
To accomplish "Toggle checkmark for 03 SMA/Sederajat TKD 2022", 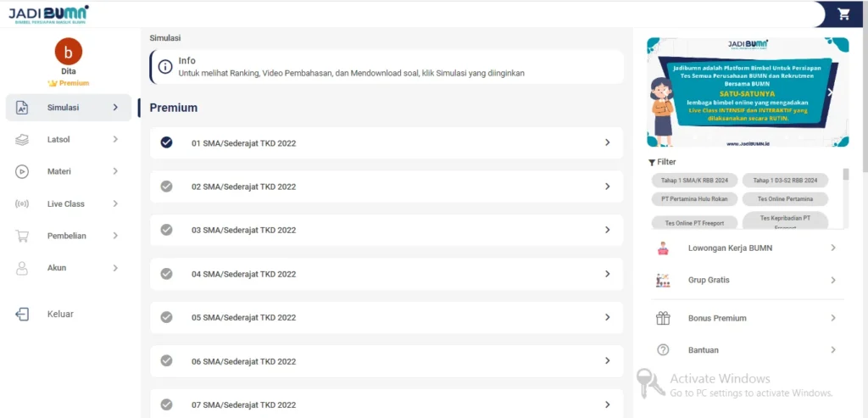I will (166, 230).
